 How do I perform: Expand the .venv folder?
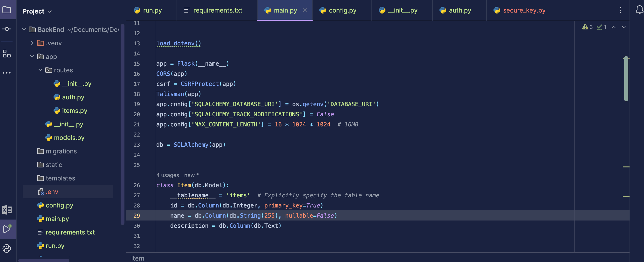pyautogui.click(x=32, y=43)
